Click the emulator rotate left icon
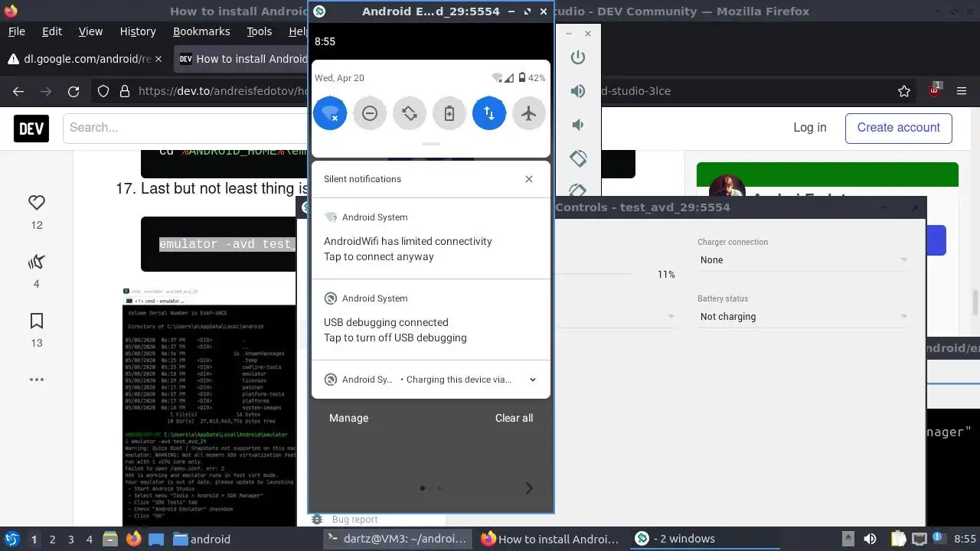This screenshot has height=551, width=980. (578, 158)
